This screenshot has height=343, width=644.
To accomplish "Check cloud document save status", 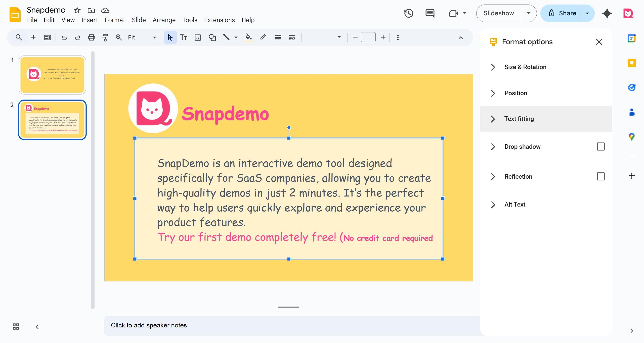I will [x=105, y=10].
